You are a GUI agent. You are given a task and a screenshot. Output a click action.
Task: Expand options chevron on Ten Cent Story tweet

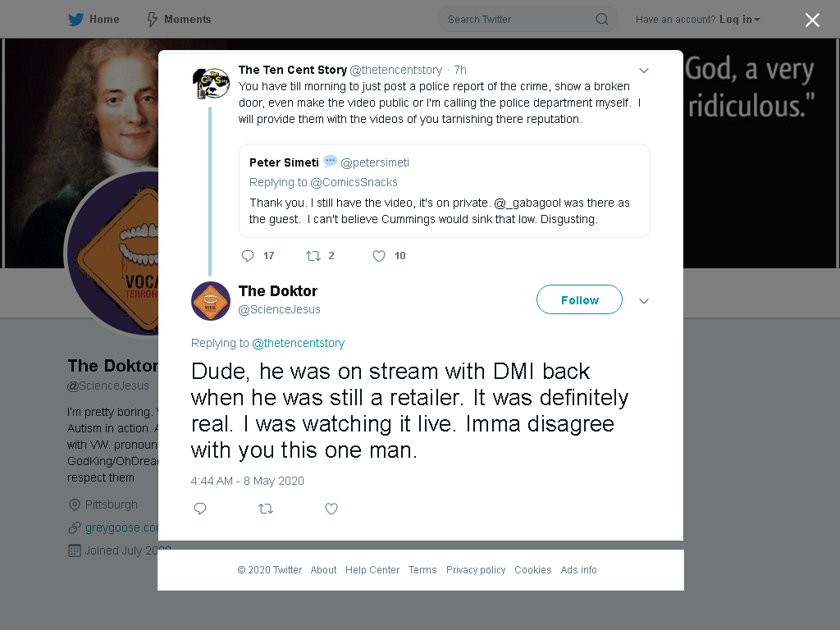point(644,71)
